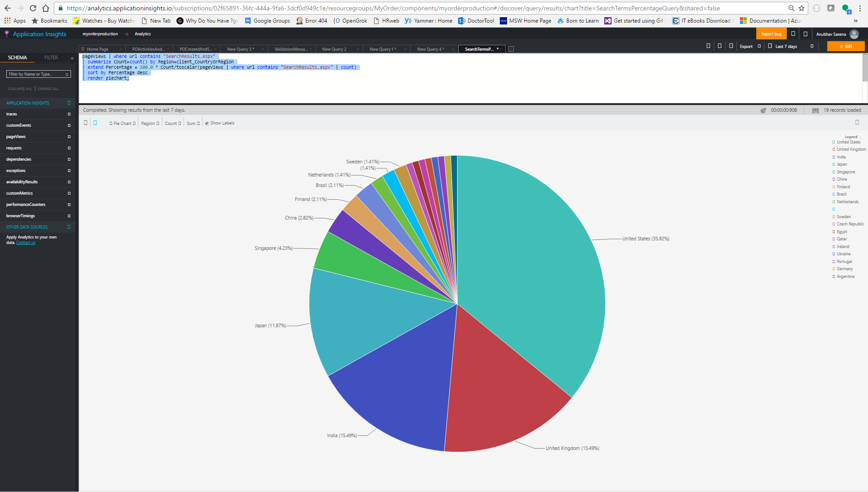The width and height of the screenshot is (868, 492).
Task: Open Yammer : Home bookmark
Action: coord(428,21)
